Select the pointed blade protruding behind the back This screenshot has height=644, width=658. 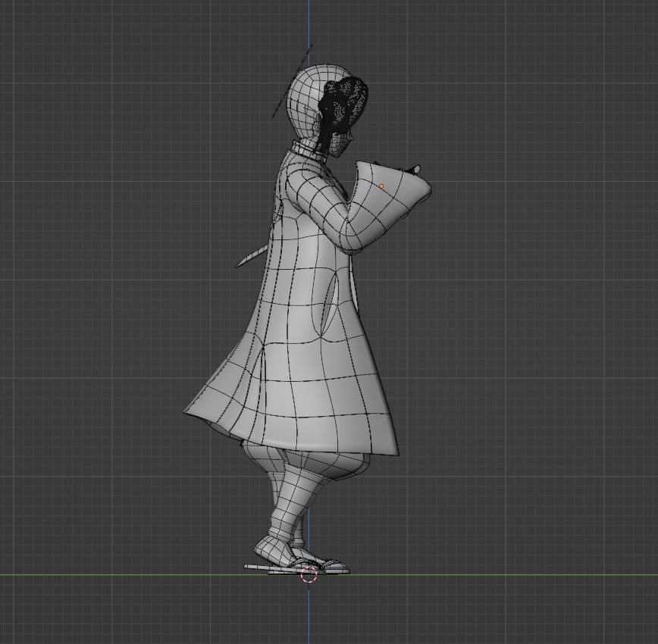[251, 256]
